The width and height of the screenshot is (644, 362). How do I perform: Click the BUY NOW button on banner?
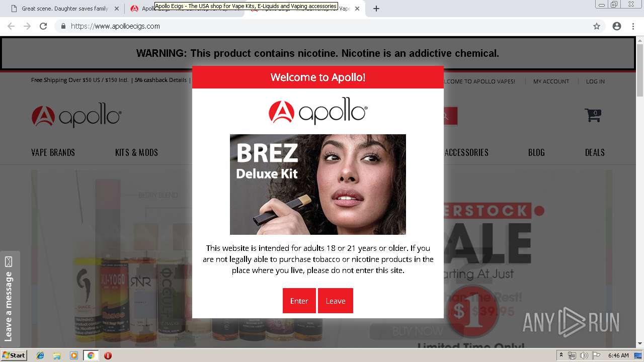[x=418, y=331]
